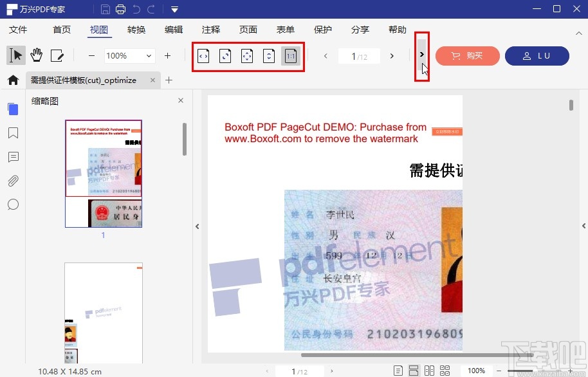Click the Attachments paperclip icon
This screenshot has width=588, height=377.
[13, 181]
